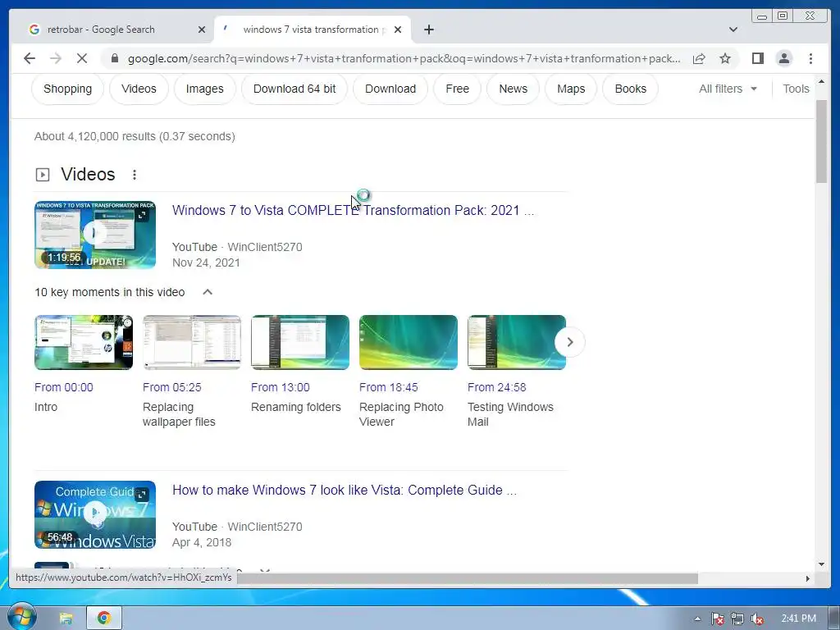
Task: Open the All filters dropdown
Action: click(728, 89)
